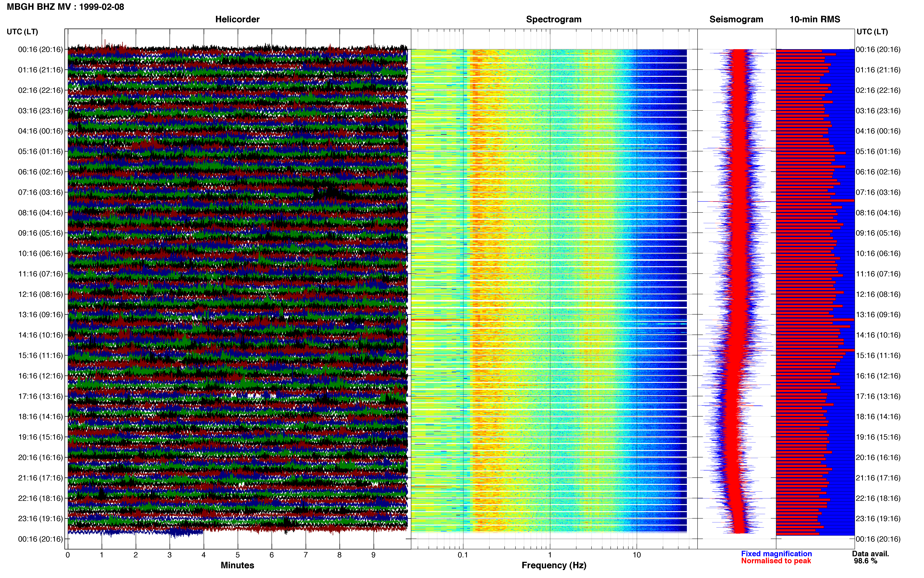Click the plot title MBGH BHZ MV : 1999-02-08
Viewport: 924px width, 578px height.
pyautogui.click(x=65, y=7)
